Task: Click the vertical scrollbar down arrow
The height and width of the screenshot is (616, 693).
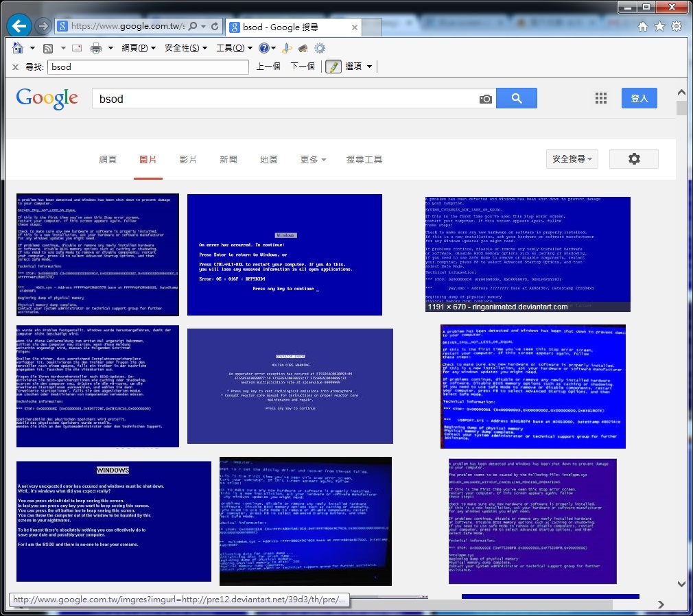Action: click(681, 584)
